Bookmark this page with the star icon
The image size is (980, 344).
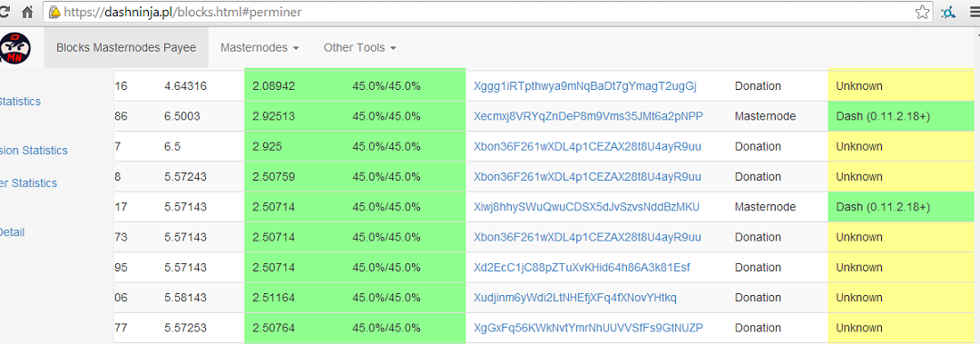tap(922, 12)
